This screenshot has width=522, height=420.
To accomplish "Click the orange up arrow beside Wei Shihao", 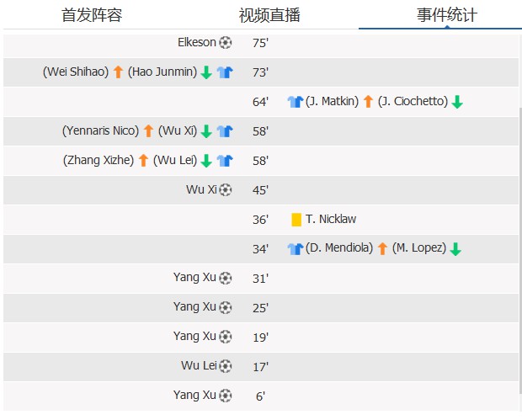I will (118, 72).
